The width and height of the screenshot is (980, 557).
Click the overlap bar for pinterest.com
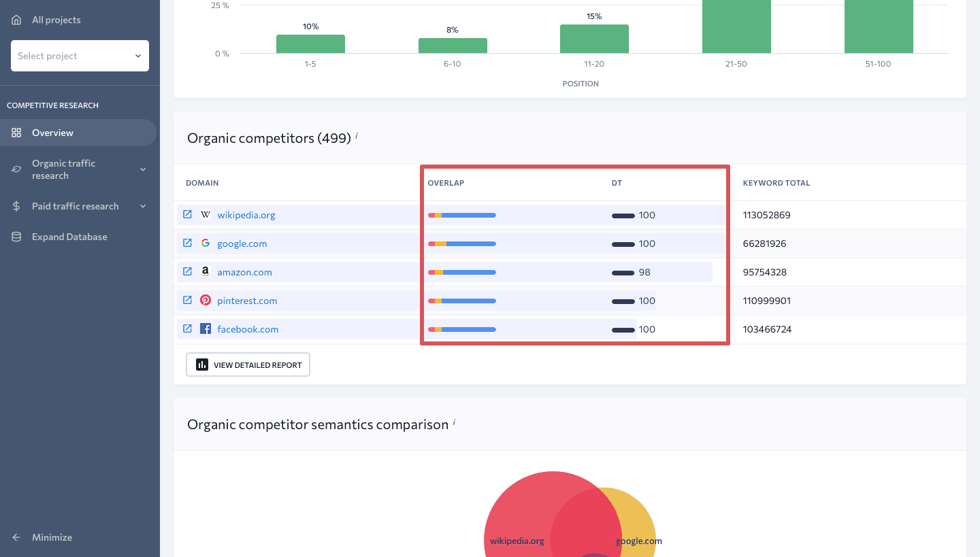(462, 301)
